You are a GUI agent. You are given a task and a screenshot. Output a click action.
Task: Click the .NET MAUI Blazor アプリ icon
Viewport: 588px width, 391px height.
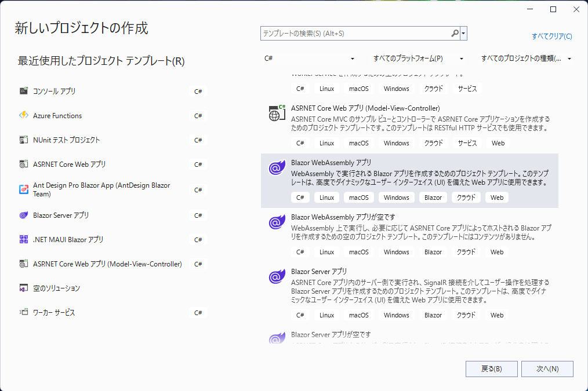tap(24, 239)
